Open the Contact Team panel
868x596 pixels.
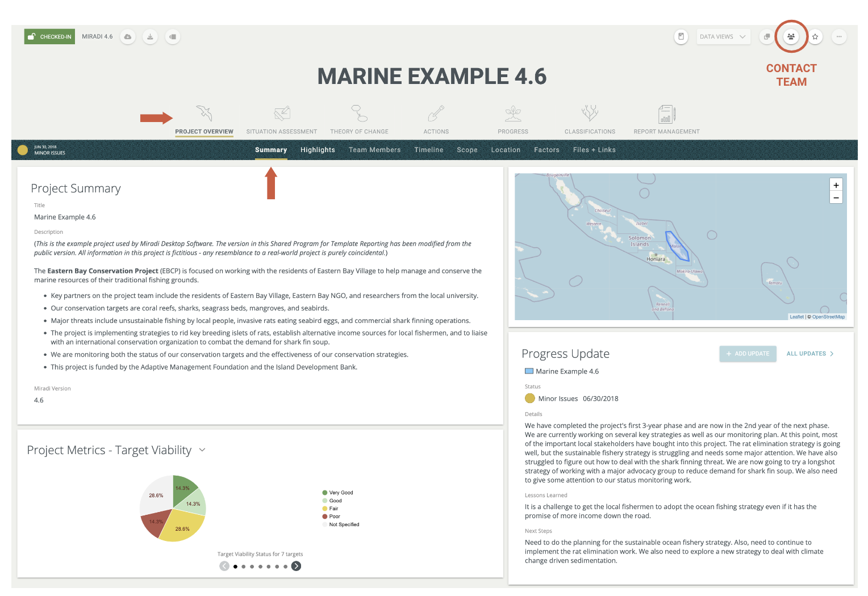[791, 36]
